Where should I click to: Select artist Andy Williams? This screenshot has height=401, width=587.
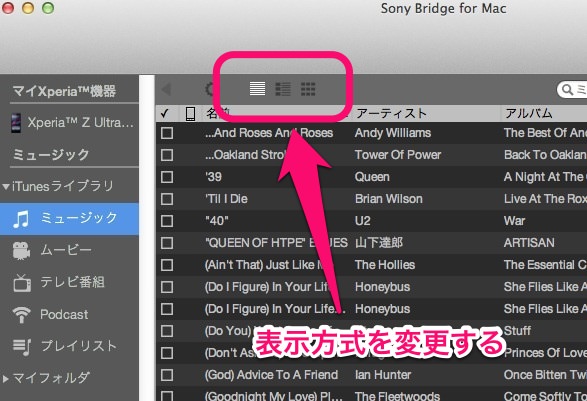tap(392, 133)
